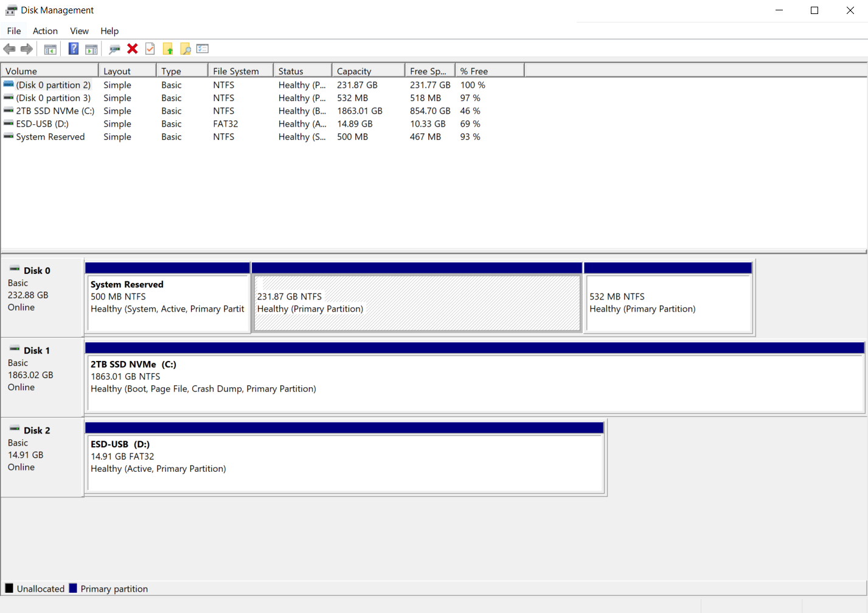Screen dimensions: 868x613
Task: Open the Action menu
Action: click(45, 31)
